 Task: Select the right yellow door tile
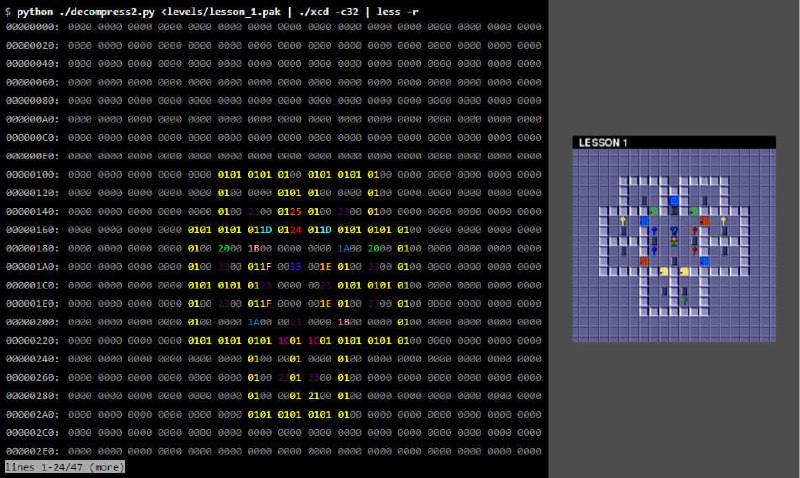coord(684,271)
